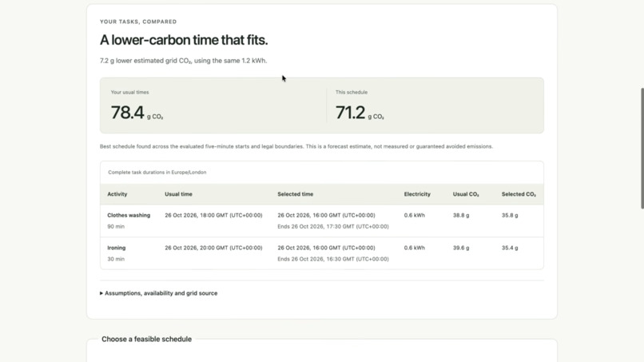The image size is (644, 362).
Task: Click Ironing selected time 16:00 GMT
Action: [x=326, y=248]
